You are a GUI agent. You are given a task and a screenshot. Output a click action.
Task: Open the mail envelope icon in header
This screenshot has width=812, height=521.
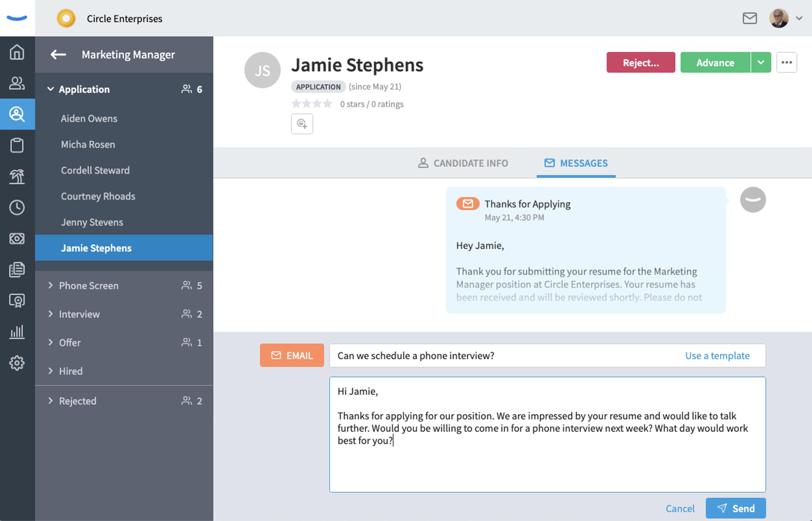749,18
